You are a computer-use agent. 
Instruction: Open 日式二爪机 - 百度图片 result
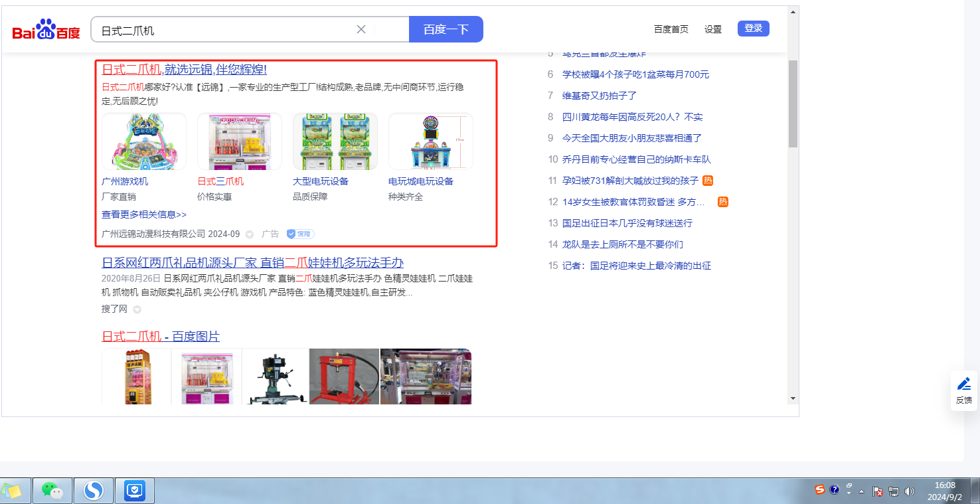[161, 337]
